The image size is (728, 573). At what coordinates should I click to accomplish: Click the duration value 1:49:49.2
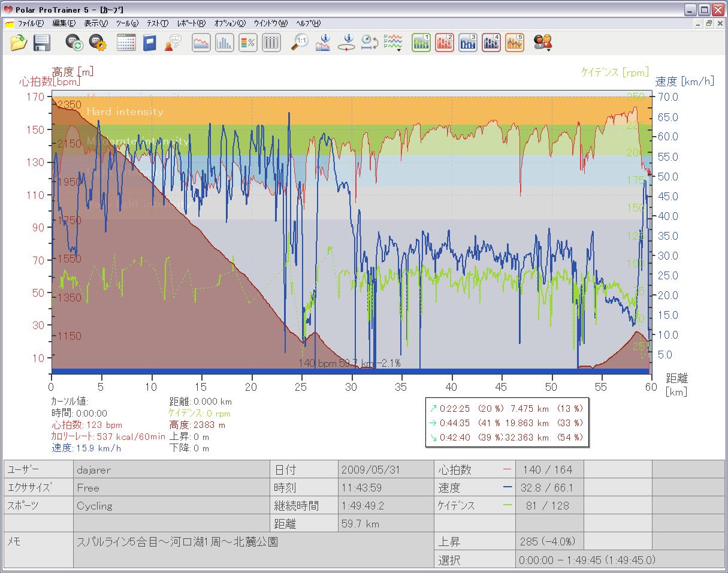(x=385, y=505)
